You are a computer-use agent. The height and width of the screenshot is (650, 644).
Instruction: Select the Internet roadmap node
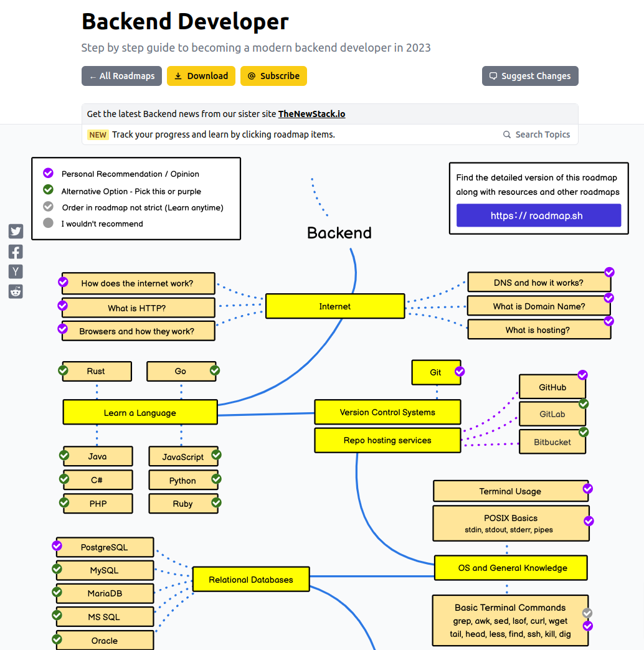pos(335,306)
